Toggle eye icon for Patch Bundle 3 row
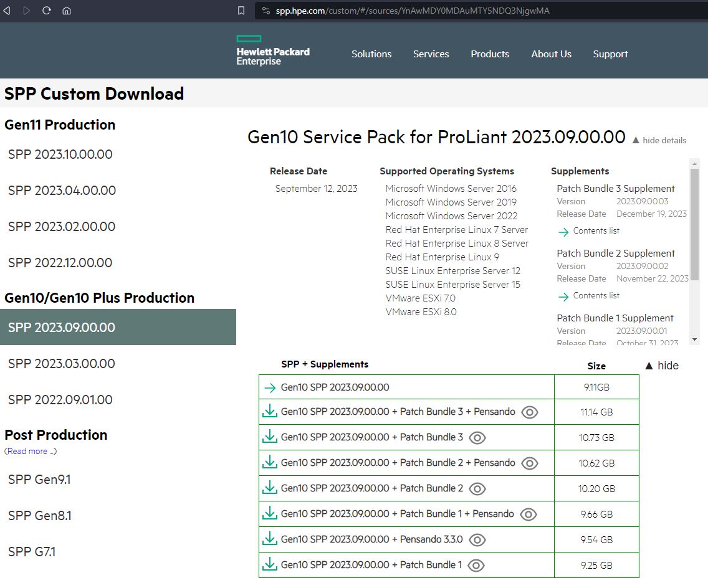This screenshot has width=708, height=588. 477,438
